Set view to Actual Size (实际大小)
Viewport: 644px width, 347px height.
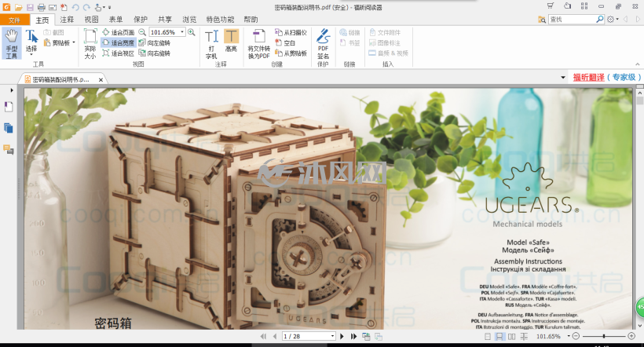coord(90,44)
